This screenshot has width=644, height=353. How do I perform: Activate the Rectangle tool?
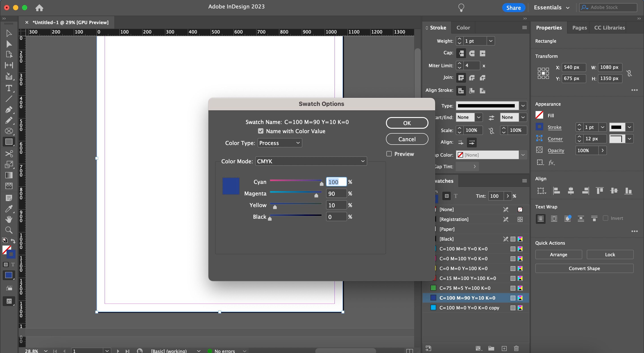pos(9,142)
